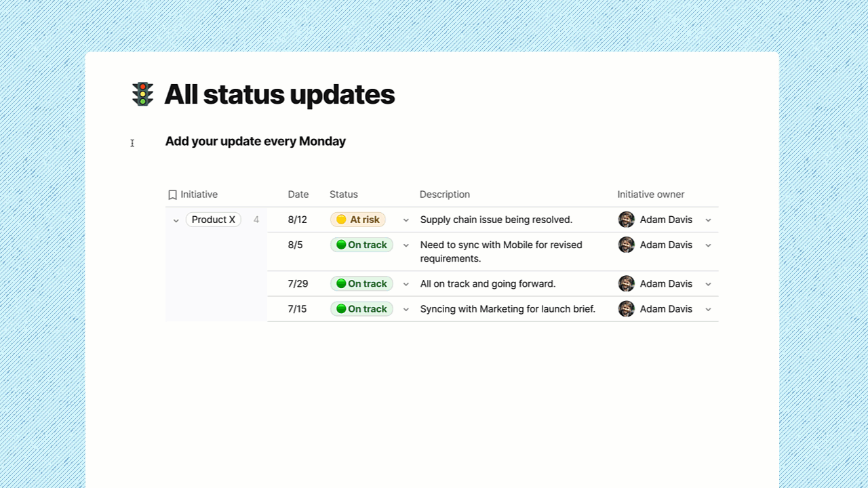Click the traffic light page icon

tap(142, 94)
